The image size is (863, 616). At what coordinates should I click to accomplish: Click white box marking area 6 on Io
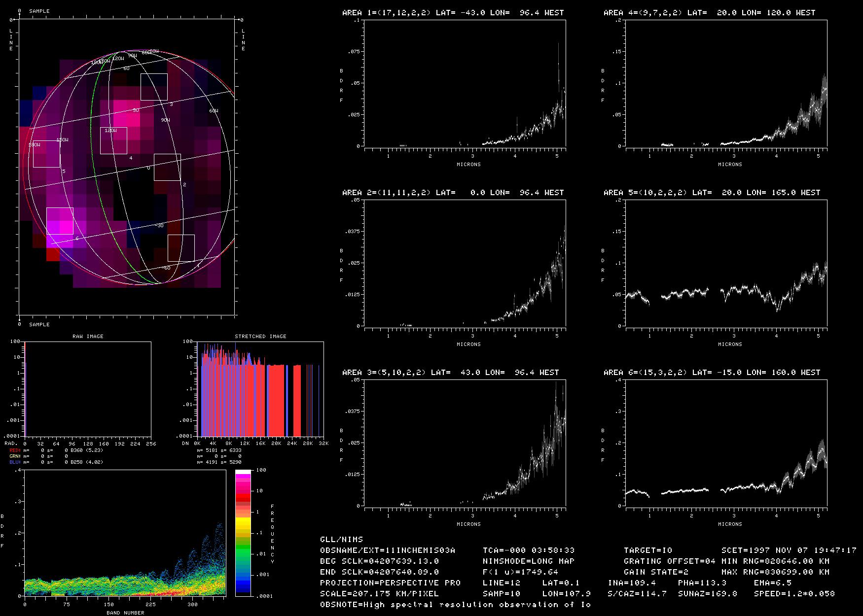[60, 221]
